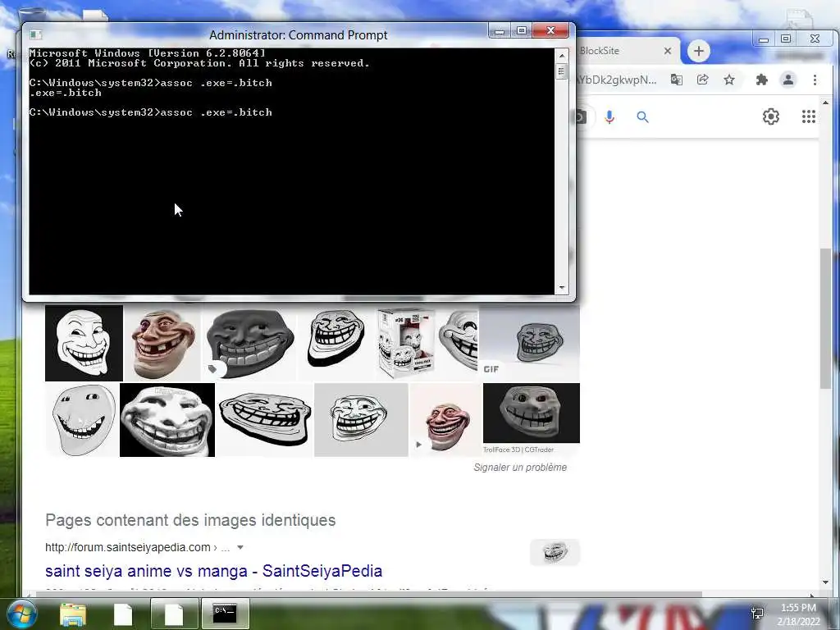Click the Command Prompt scroll down arrow
This screenshot has height=630, width=840.
point(561,288)
